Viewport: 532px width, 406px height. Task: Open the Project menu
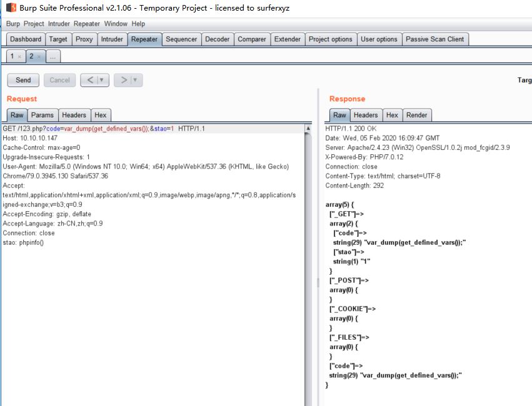(x=34, y=24)
